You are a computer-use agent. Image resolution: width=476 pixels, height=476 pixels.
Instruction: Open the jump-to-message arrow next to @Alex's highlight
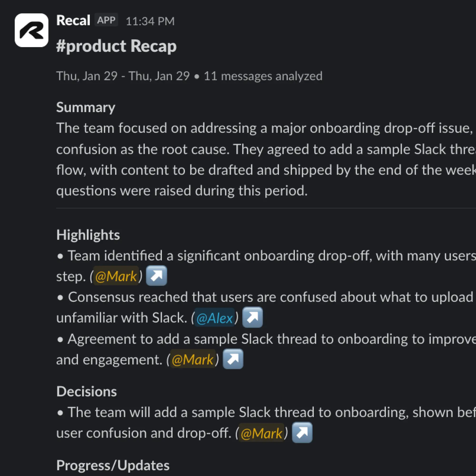(252, 317)
